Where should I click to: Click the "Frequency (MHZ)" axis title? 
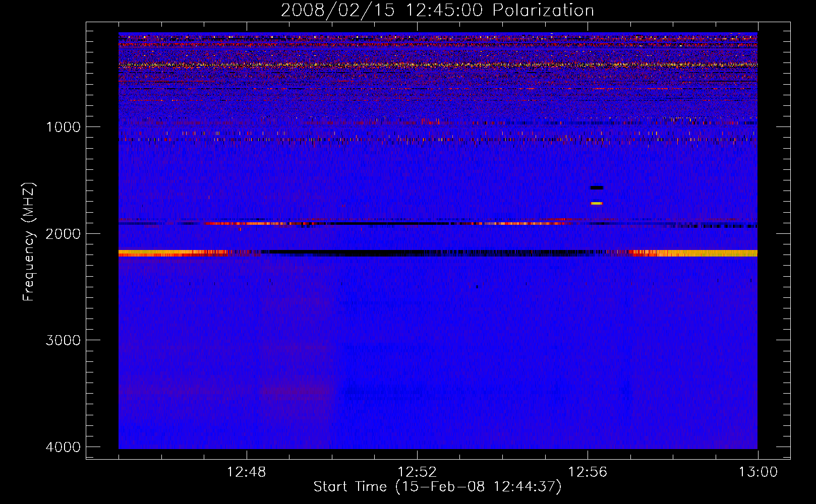coord(29,242)
